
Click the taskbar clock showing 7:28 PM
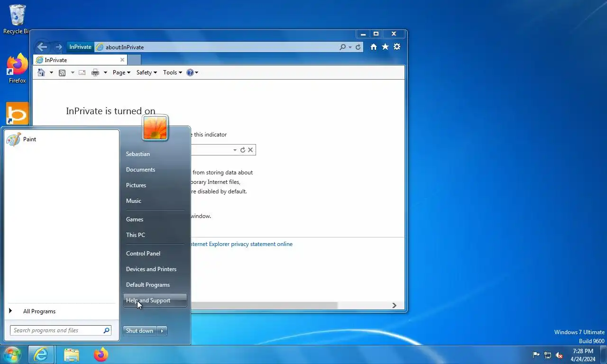583,355
